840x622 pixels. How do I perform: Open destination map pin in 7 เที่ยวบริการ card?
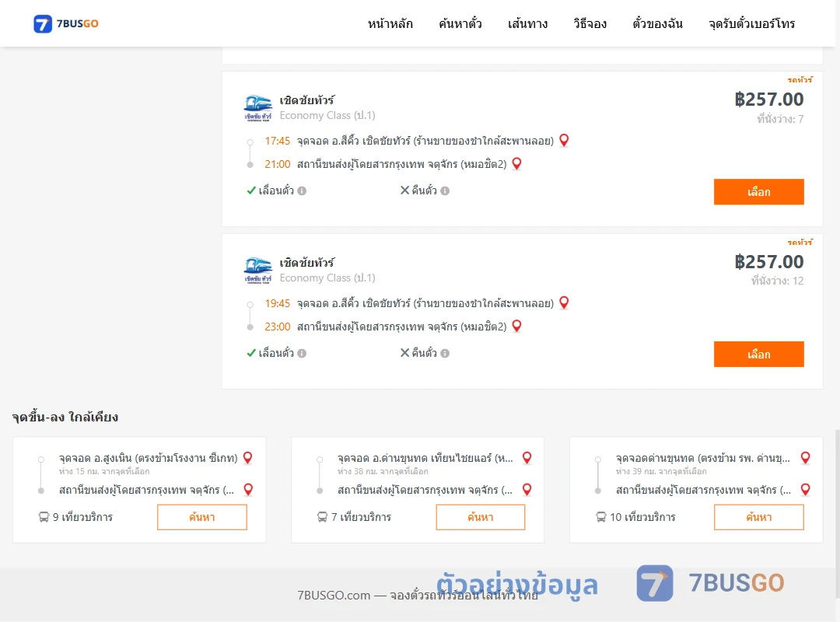[527, 489]
